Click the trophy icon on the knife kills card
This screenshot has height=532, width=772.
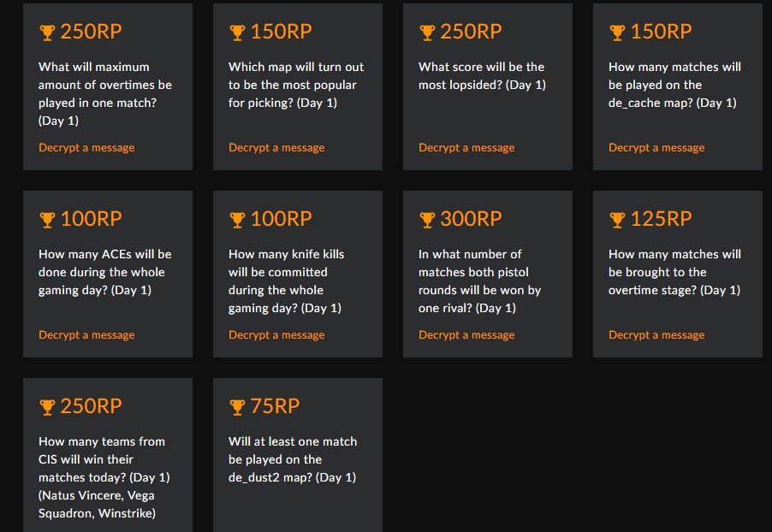237,220
